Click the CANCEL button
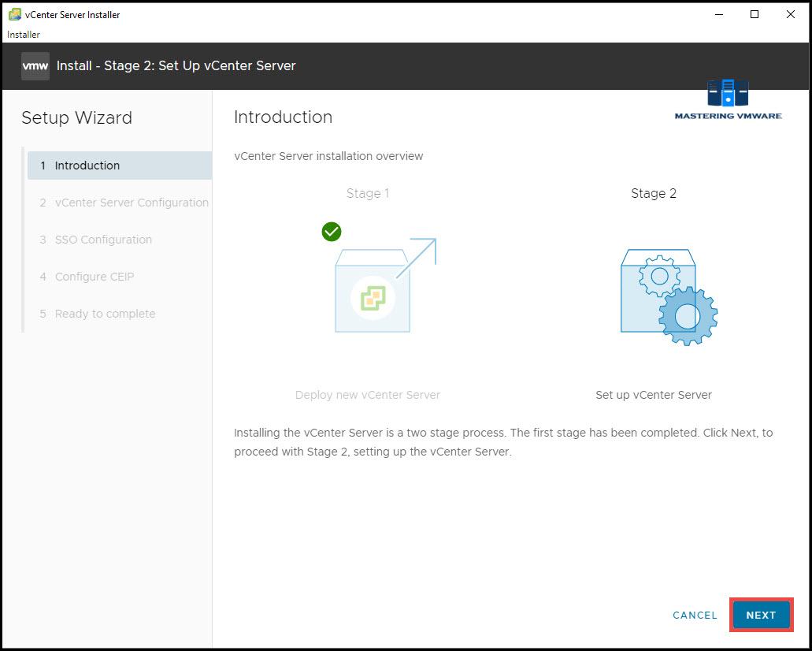The height and width of the screenshot is (651, 812). pos(695,616)
